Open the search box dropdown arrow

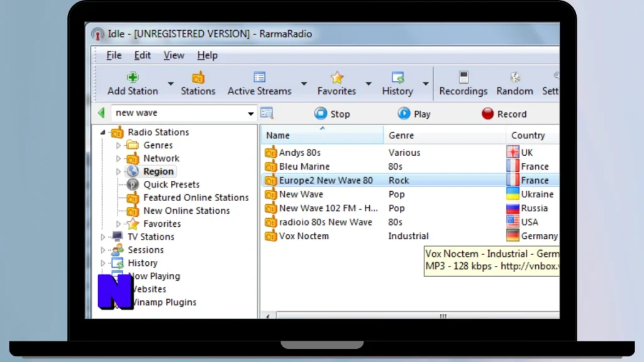(250, 114)
